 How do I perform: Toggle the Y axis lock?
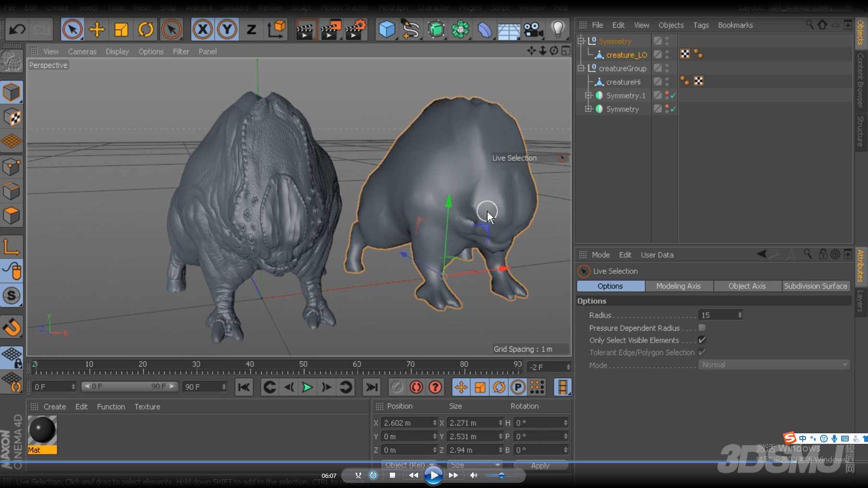[227, 30]
